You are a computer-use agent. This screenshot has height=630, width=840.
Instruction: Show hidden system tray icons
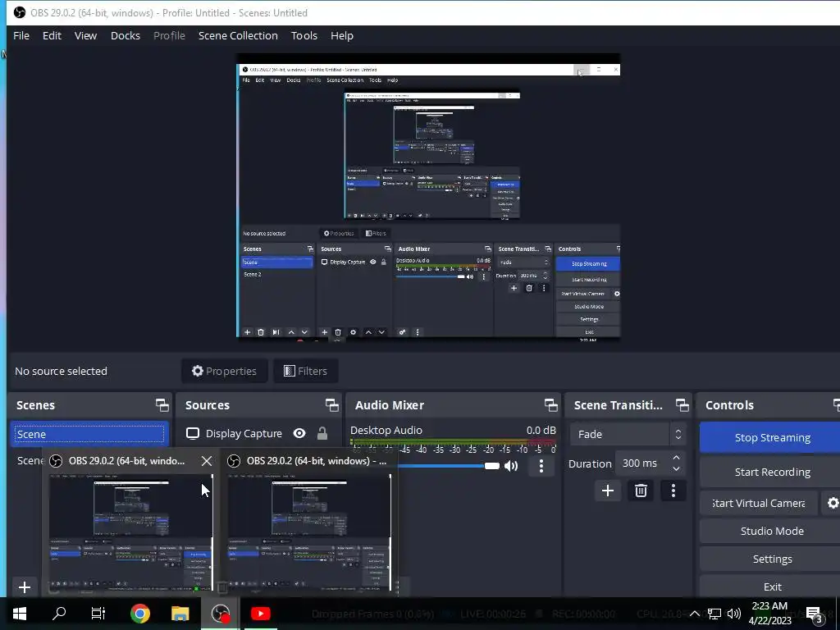(694, 614)
